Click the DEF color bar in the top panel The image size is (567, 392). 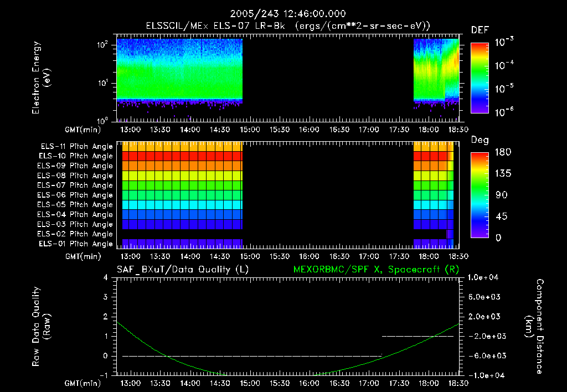tap(480, 78)
